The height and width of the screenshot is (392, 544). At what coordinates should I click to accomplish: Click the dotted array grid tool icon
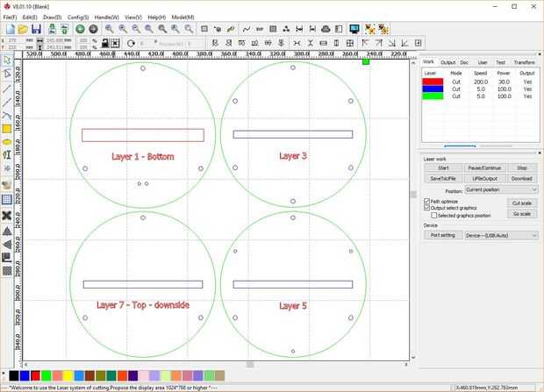point(7,271)
